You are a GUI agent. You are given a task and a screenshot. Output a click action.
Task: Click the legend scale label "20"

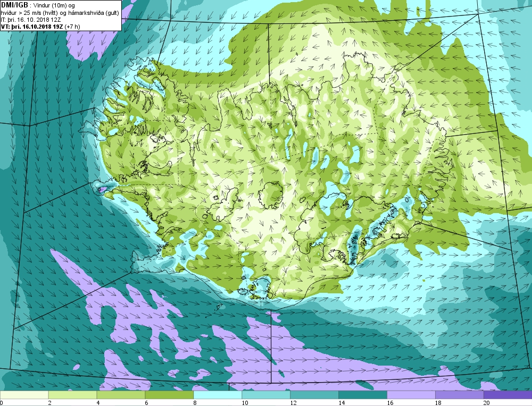pyautogui.click(x=487, y=403)
